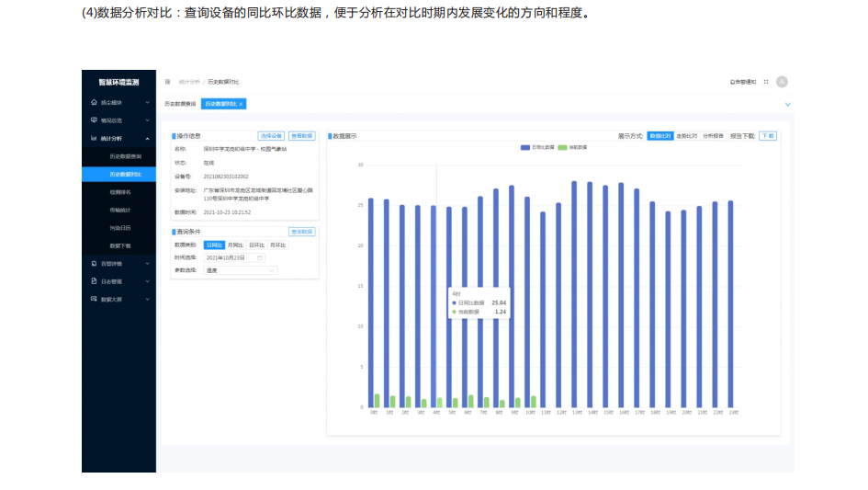The height and width of the screenshot is (490, 868).
Task: Click the alarm icon beside 告警详情
Action: coord(94,263)
